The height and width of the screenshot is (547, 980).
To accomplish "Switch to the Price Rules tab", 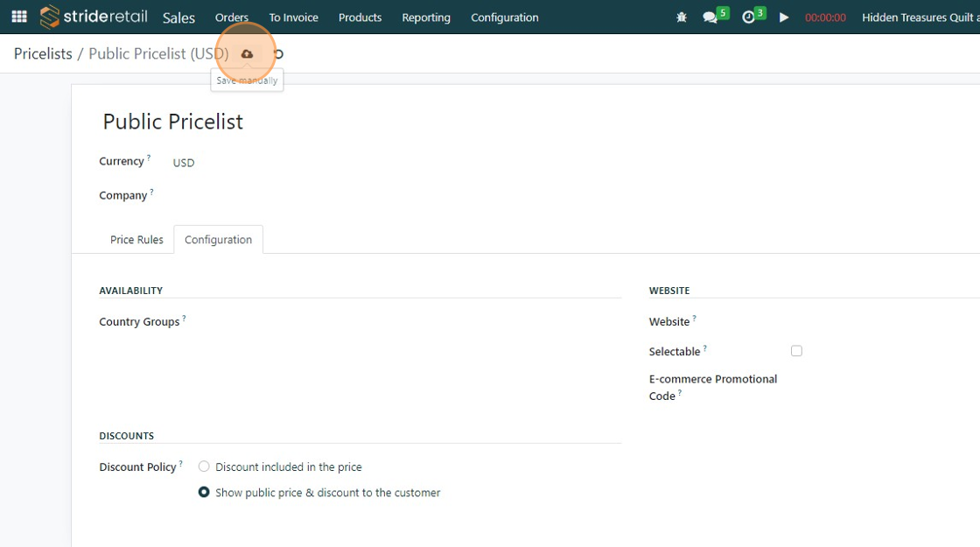I will pos(136,240).
